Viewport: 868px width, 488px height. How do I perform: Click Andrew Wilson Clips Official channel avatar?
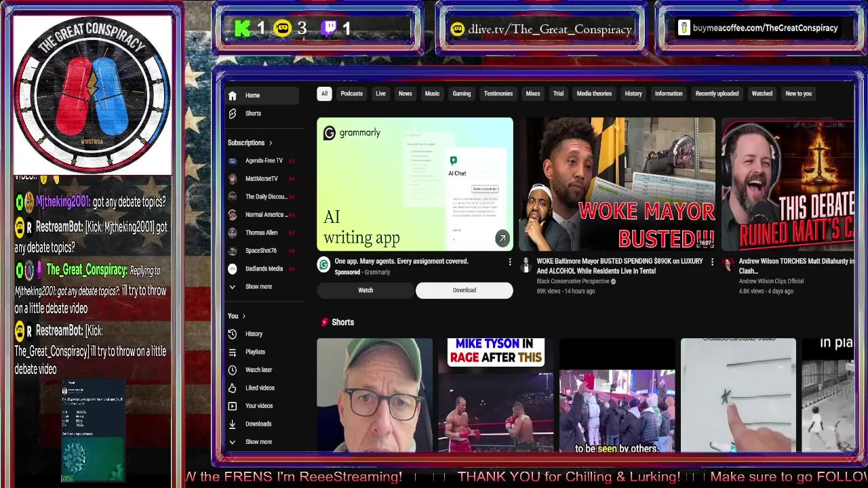(x=728, y=264)
